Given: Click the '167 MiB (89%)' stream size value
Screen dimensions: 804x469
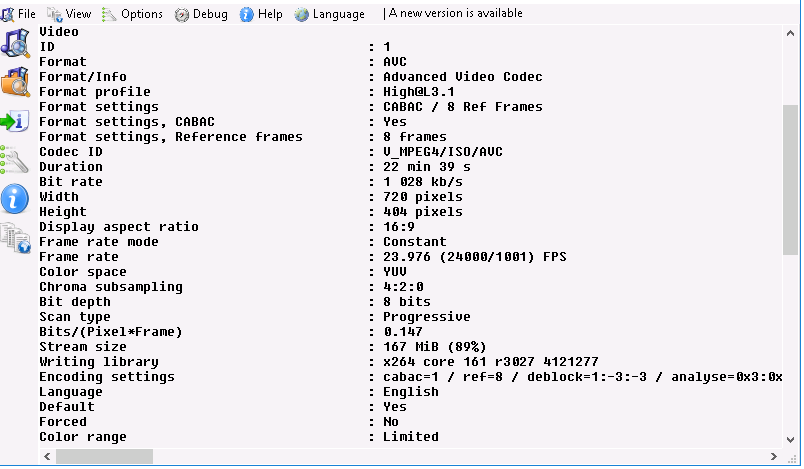Looking at the screenshot, I should (435, 347).
